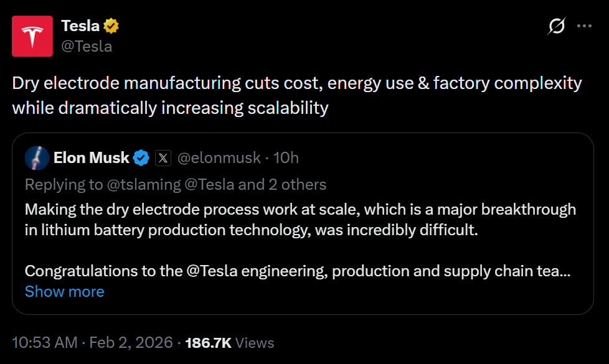Viewport: 609px width, 364px height.
Task: Click the X affiliation badge icon
Action: (x=163, y=158)
